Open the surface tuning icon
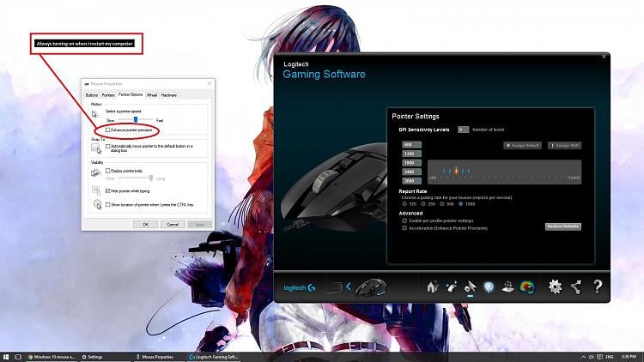Image resolution: width=644 pixels, height=362 pixels. tap(508, 287)
